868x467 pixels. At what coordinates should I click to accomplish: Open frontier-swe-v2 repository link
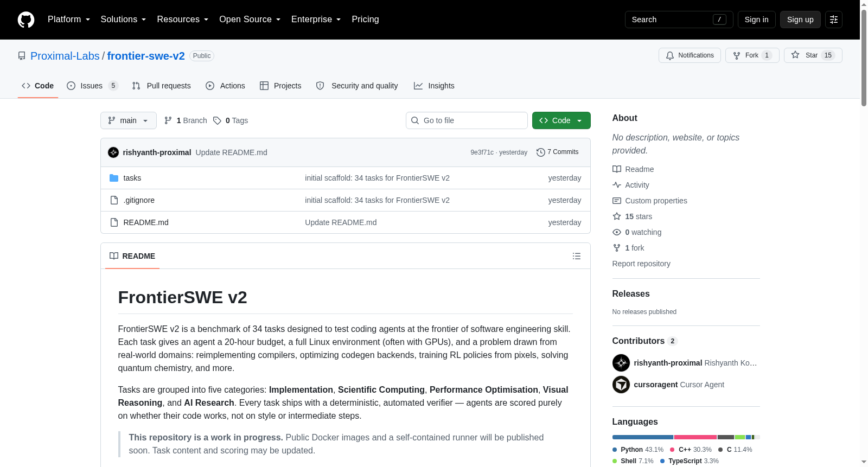pos(146,56)
